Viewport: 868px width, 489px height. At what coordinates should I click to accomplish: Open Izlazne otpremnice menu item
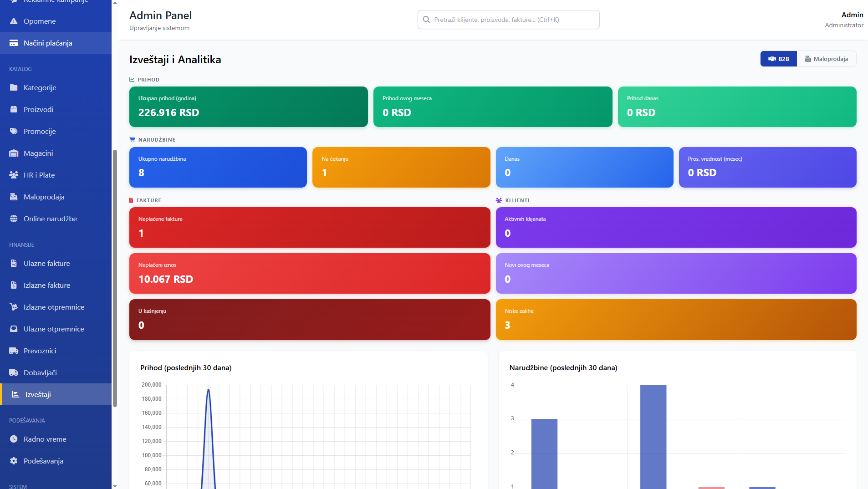(x=56, y=307)
